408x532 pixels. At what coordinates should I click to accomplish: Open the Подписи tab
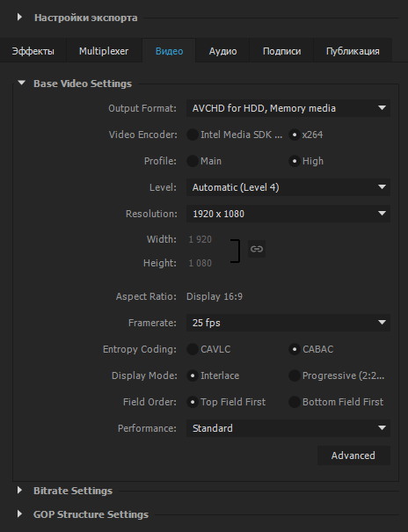click(x=281, y=51)
